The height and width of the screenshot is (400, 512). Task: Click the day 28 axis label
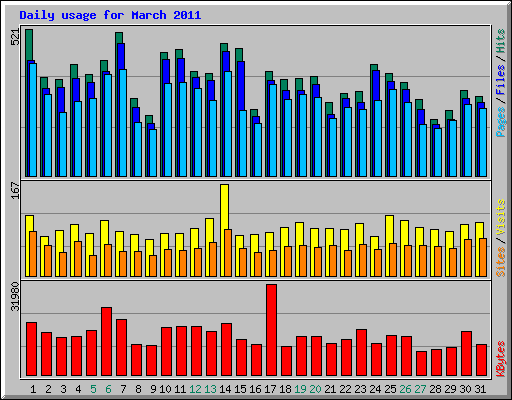pyautogui.click(x=435, y=389)
